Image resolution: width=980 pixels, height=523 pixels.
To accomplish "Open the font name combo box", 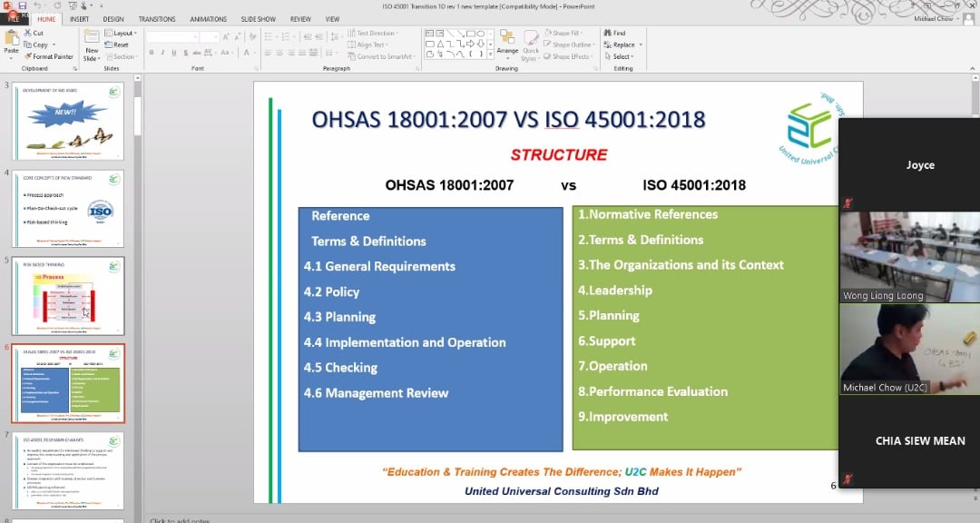I will pos(171,37).
